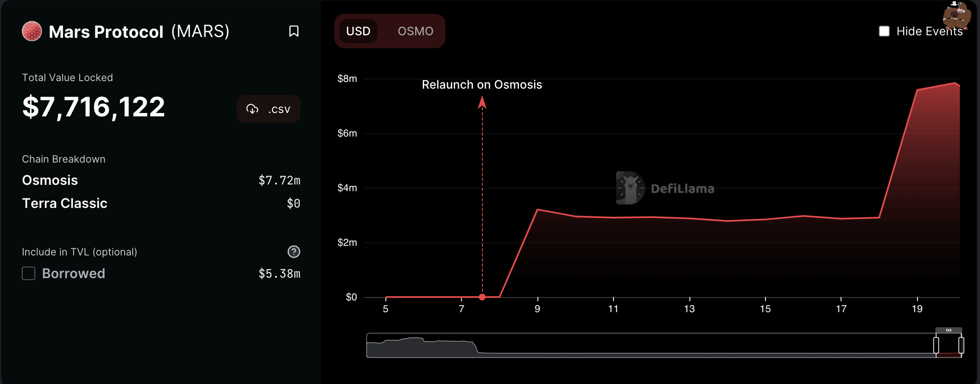Viewport: 980px width, 384px height.
Task: Click the (MARS) ticker symbol
Action: click(x=200, y=32)
